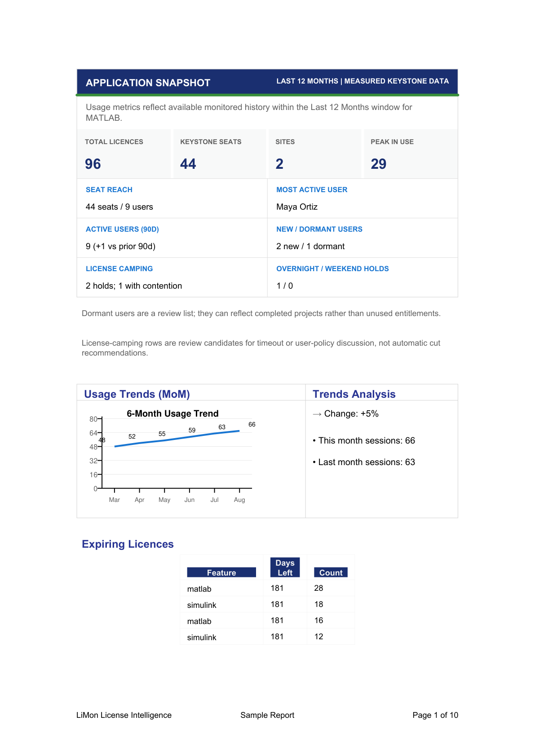This screenshot has height=756, width=535.
Task: Click the Apr axis label
Action: (x=140, y=500)
